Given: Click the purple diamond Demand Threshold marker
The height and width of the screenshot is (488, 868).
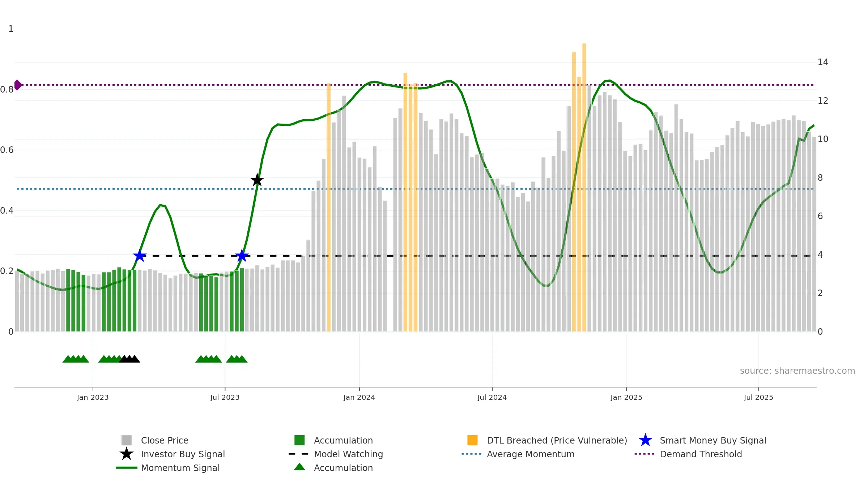Looking at the screenshot, I should [18, 85].
